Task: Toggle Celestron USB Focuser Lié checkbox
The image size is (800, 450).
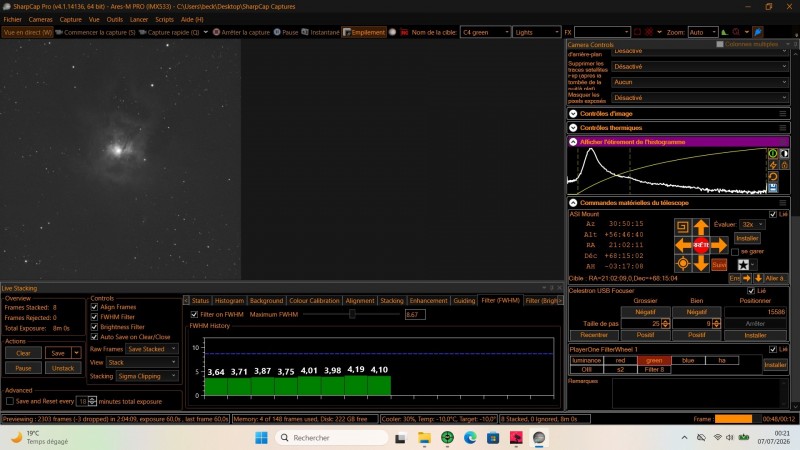Action: tap(751, 291)
